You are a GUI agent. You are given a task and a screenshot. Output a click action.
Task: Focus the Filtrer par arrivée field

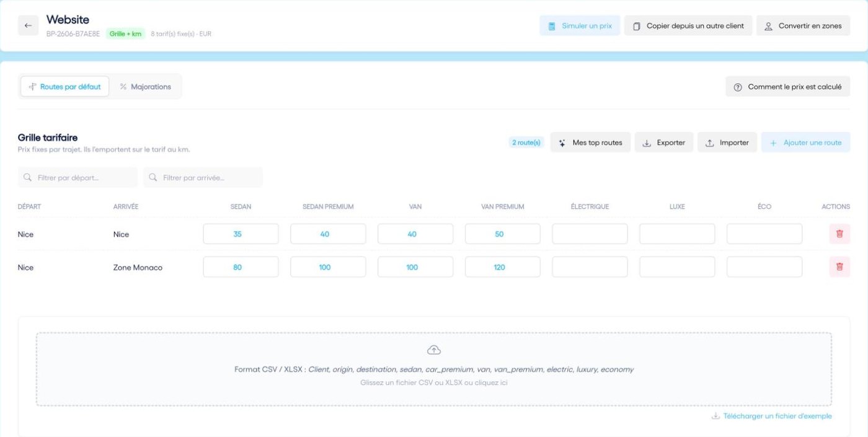tap(203, 177)
